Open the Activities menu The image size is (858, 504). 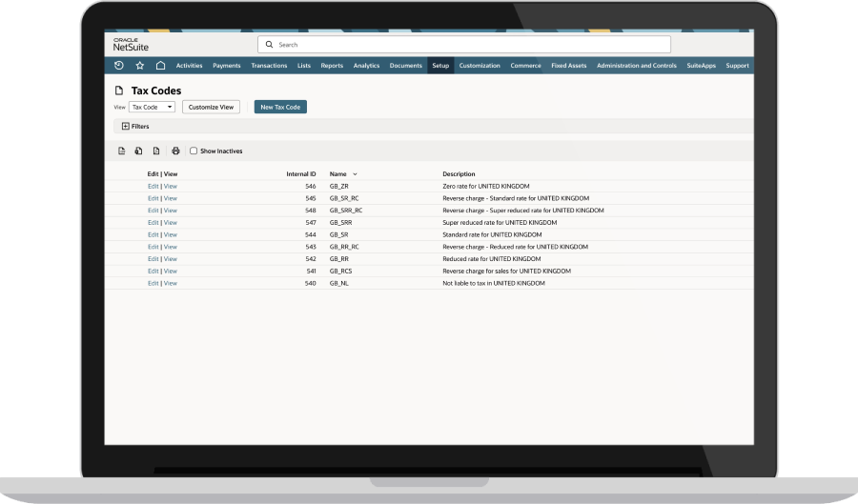[190, 66]
